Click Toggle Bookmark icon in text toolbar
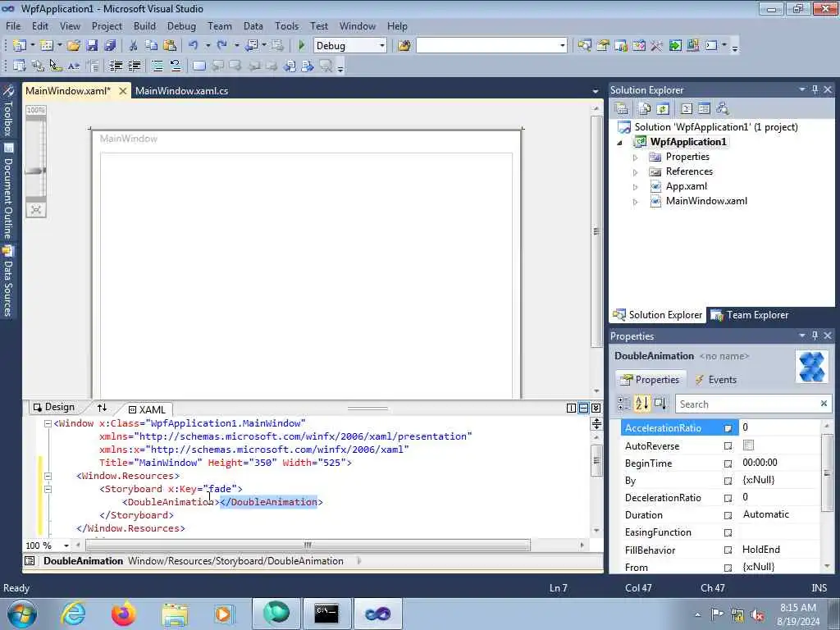 coord(199,66)
